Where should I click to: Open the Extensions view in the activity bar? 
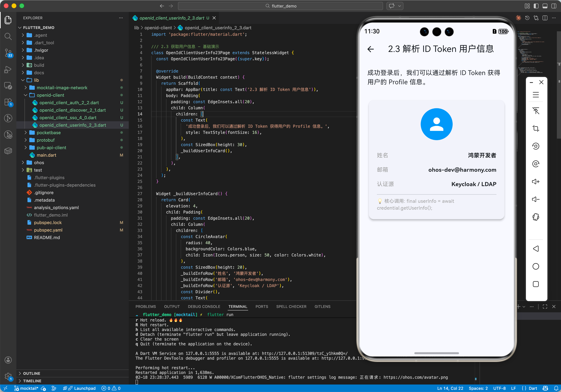(8, 102)
